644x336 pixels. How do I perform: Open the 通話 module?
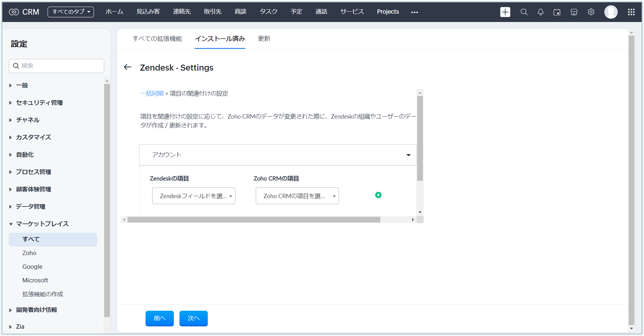tap(321, 12)
